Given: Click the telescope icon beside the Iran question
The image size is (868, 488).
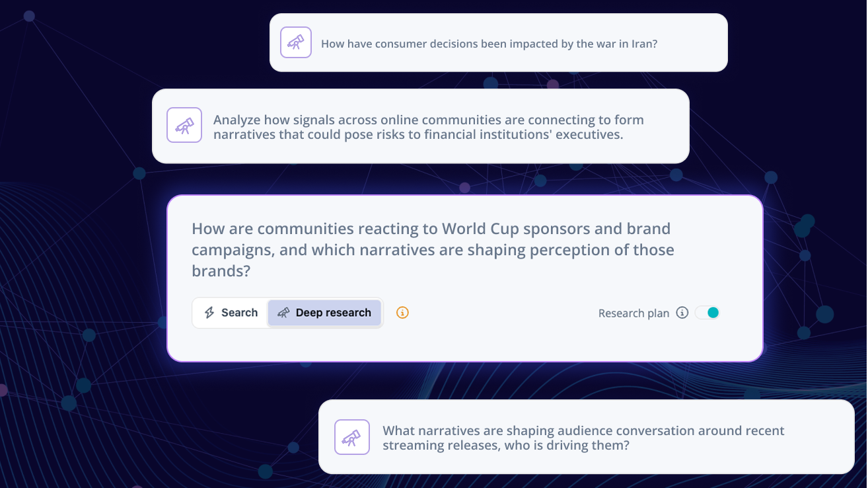Looking at the screenshot, I should tap(296, 42).
